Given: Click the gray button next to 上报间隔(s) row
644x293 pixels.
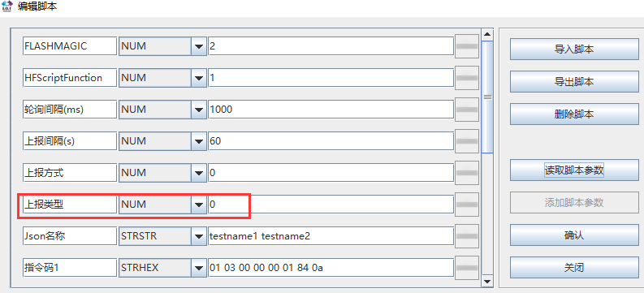Looking at the screenshot, I should pyautogui.click(x=467, y=140).
